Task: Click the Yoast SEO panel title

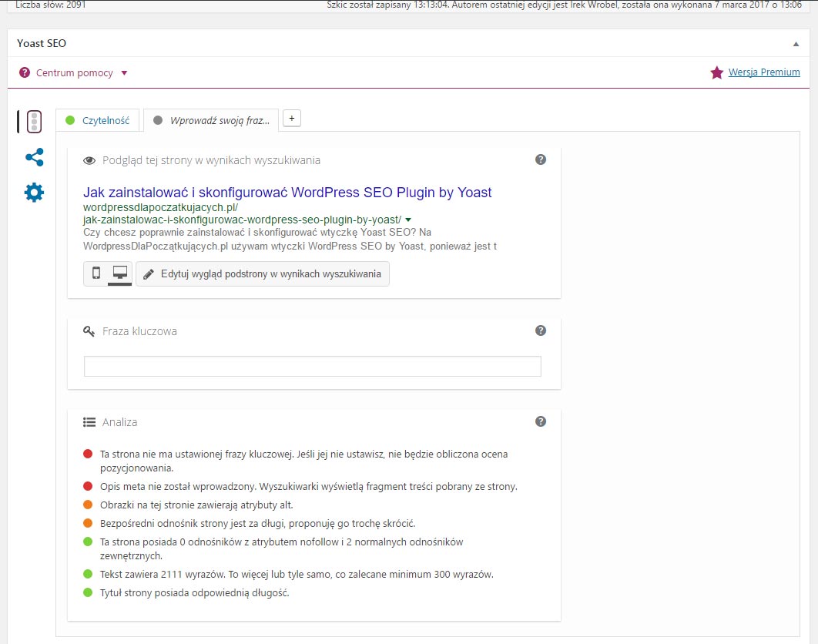Action: 42,43
